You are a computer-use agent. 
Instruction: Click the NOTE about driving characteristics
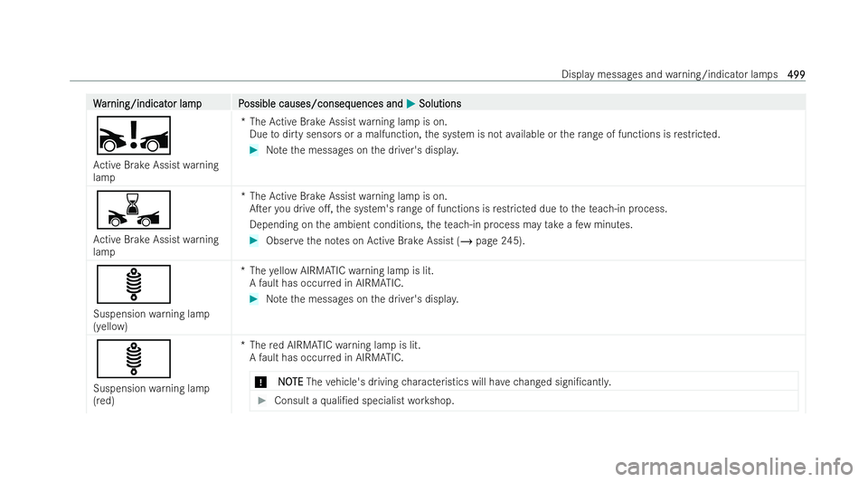(445, 382)
